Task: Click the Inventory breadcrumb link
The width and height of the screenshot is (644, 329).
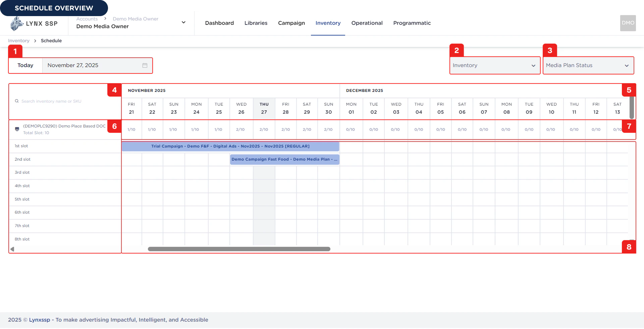Action: (x=18, y=41)
